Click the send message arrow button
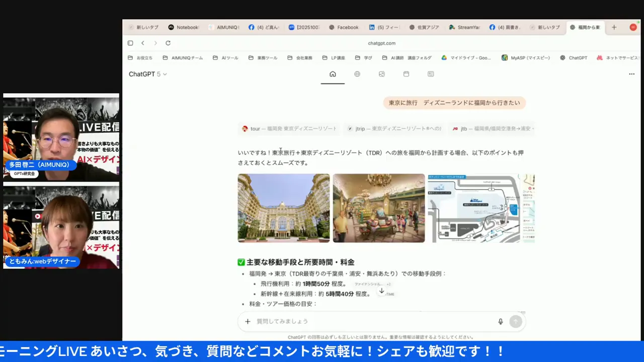Screen dimensions: 644x362 (516, 321)
